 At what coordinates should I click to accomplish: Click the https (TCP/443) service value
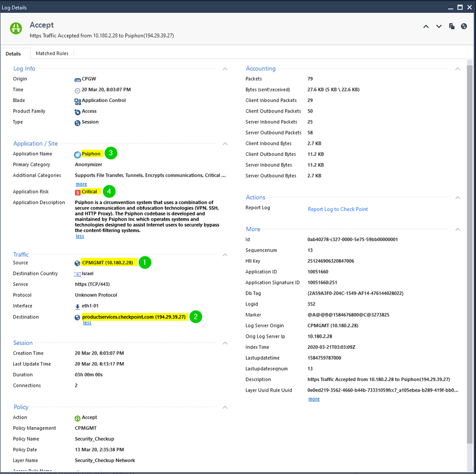click(92, 284)
